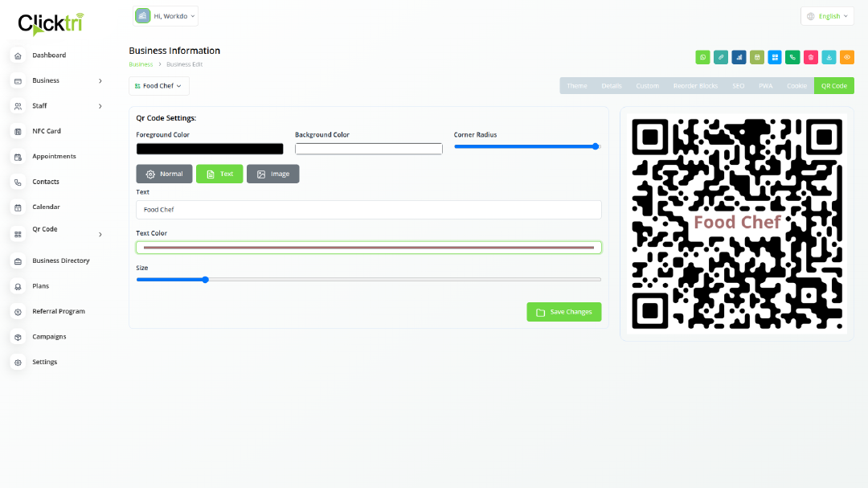Image resolution: width=868 pixels, height=488 pixels.
Task: Open the dark blue analytics chart icon
Action: click(x=739, y=57)
